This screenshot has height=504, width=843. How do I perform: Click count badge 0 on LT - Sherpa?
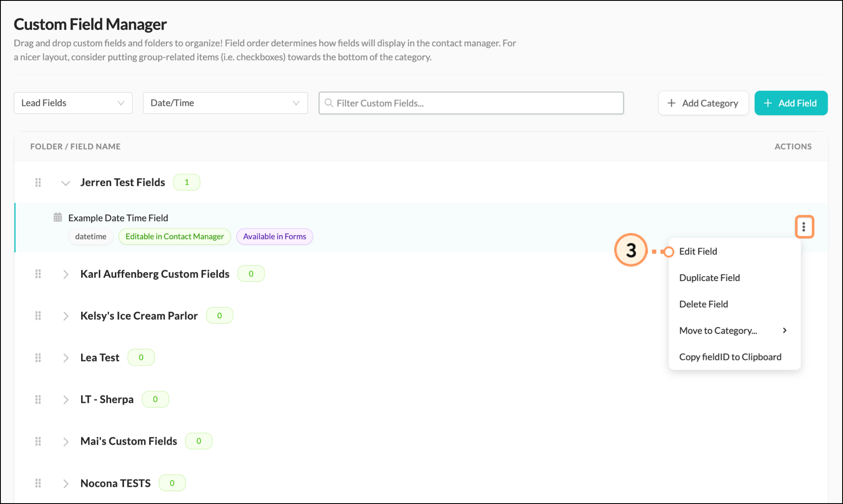155,399
